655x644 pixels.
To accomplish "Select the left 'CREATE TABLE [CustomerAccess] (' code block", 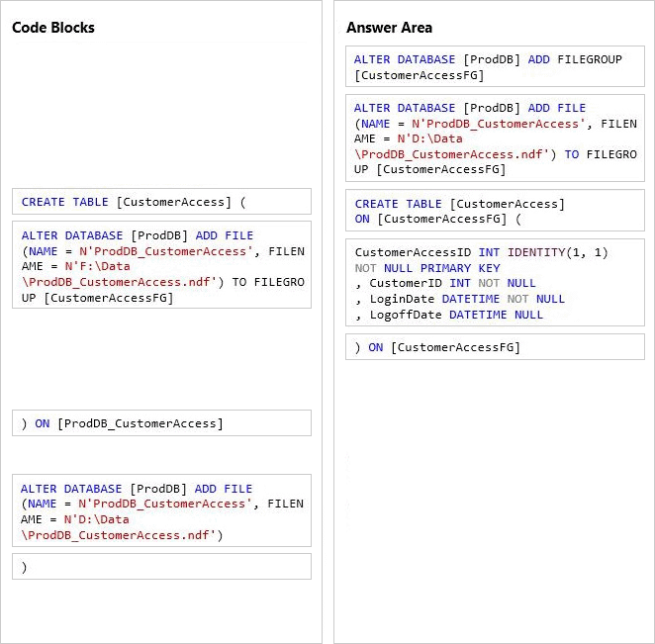I will [161, 202].
